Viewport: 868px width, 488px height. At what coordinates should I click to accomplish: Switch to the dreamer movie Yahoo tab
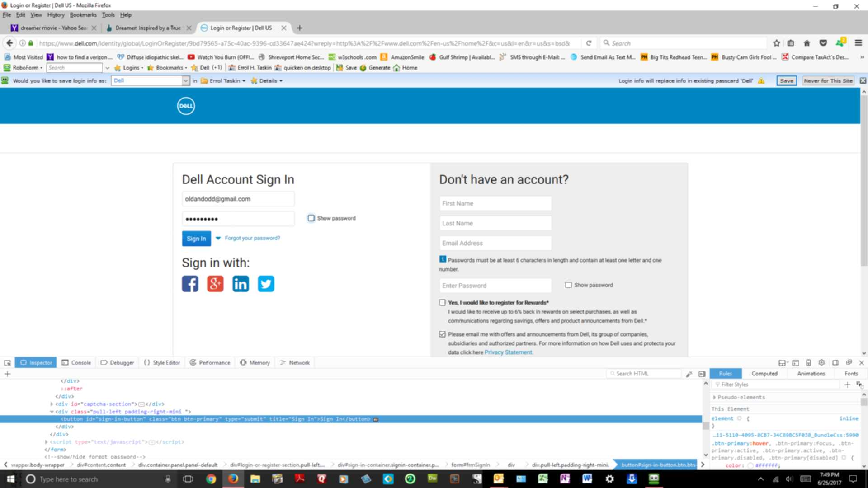coord(54,28)
